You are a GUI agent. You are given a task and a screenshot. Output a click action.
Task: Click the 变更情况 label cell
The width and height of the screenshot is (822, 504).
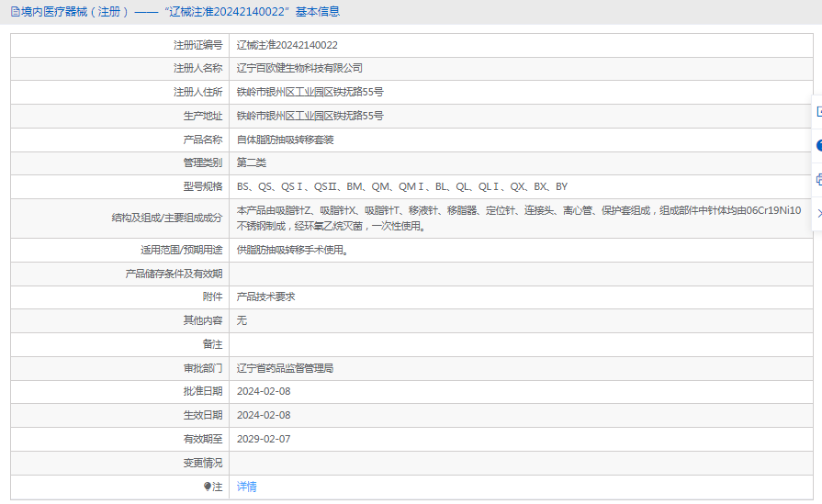(x=120, y=463)
